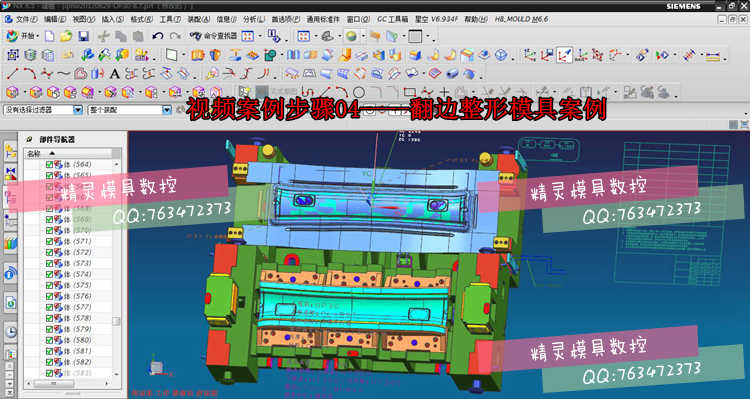Screen dimensions: 750x399
Task: Sort by the 名称 column header
Action: point(68,154)
